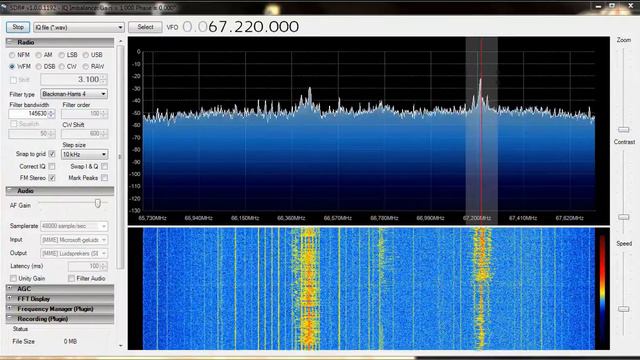640x360 pixels.
Task: Click the VFO frequency display 67.220.000
Action: click(x=241, y=27)
